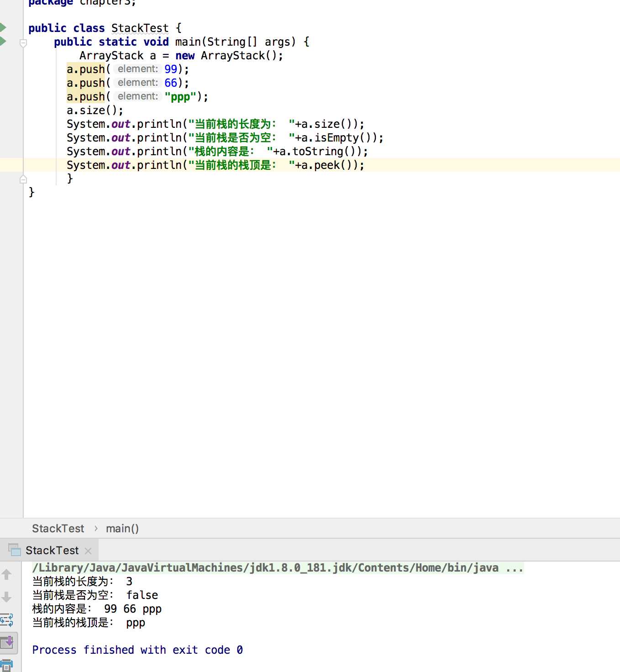Click the '当前栈的栈顶是: ppp' output line
This screenshot has height=672, width=620.
tap(89, 623)
